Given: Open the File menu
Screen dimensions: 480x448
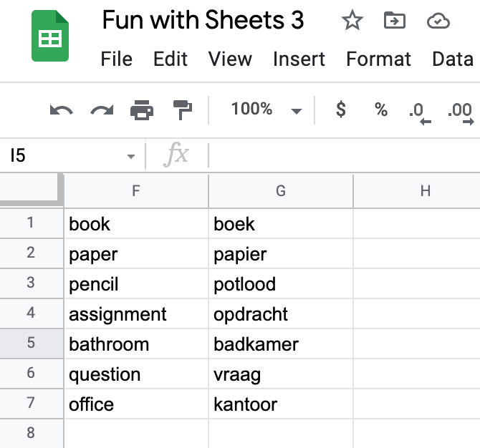Looking at the screenshot, I should click(x=116, y=59).
